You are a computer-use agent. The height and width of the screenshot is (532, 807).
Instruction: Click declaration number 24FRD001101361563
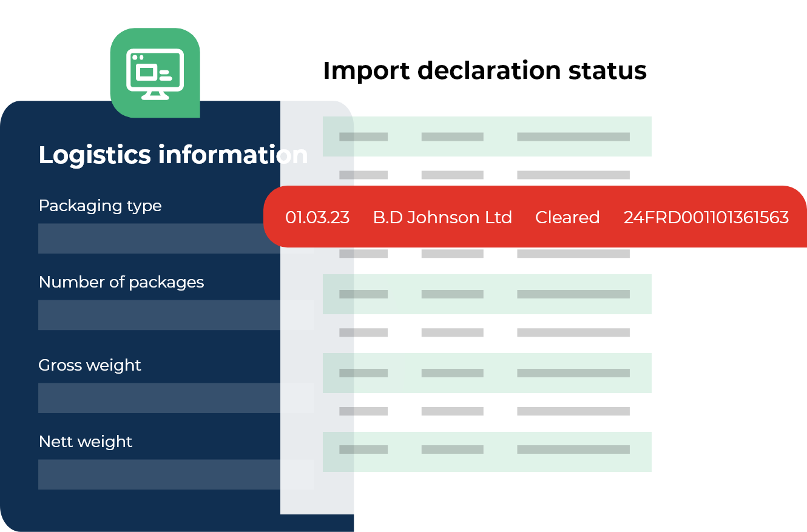coord(706,217)
